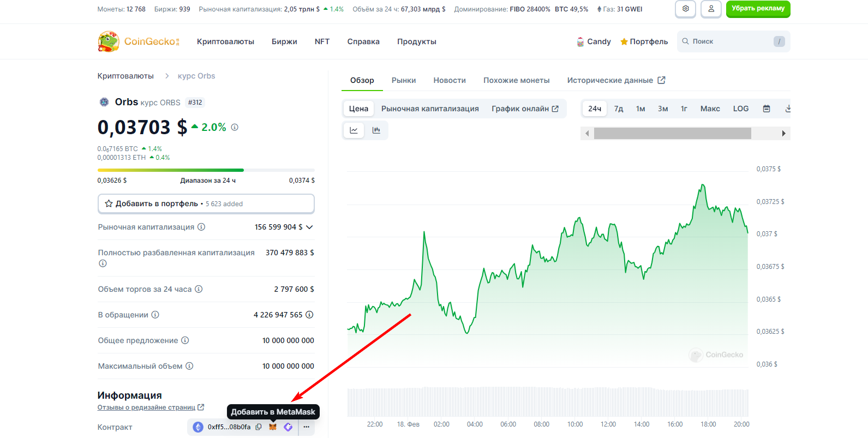The height and width of the screenshot is (438, 868).
Task: Go to Криптовалюты breadcrumb
Action: tap(125, 76)
